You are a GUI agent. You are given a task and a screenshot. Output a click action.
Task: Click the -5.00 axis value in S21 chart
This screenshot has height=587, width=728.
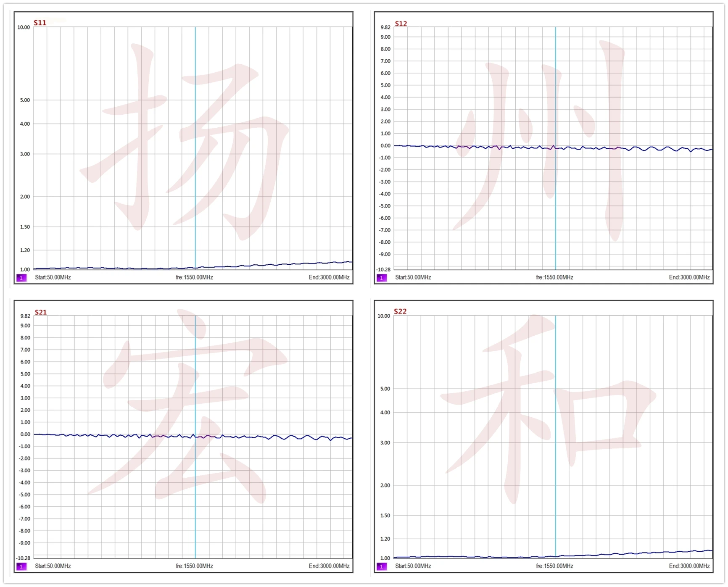(x=24, y=495)
